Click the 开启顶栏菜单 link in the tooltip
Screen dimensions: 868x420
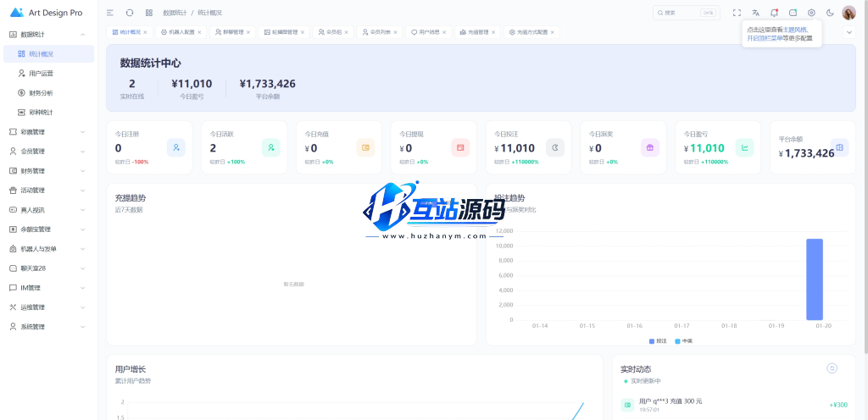coord(765,39)
